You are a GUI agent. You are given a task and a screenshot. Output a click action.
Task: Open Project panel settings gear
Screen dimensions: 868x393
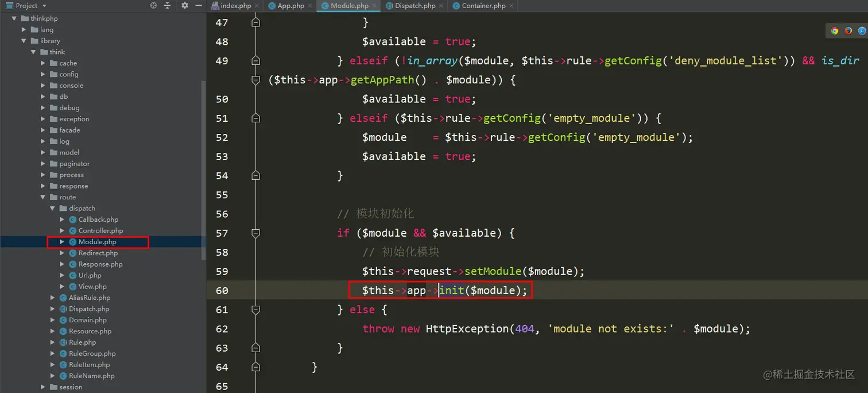[x=184, y=6]
